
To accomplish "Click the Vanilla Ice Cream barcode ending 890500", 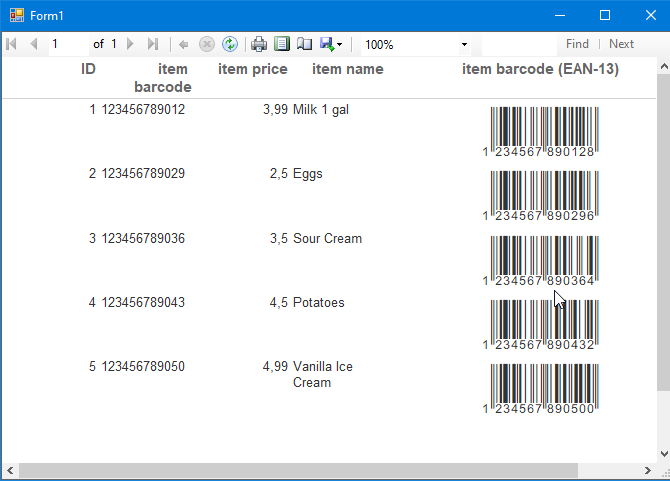I will 541,389.
